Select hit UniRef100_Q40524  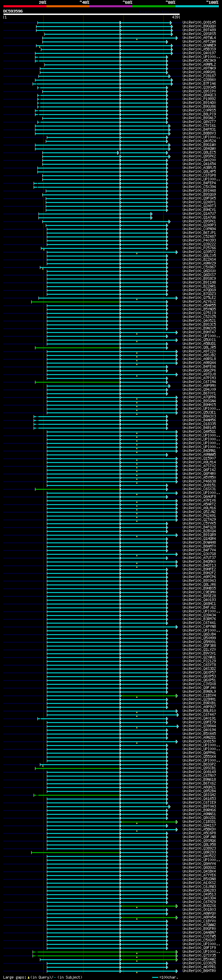[199, 141]
